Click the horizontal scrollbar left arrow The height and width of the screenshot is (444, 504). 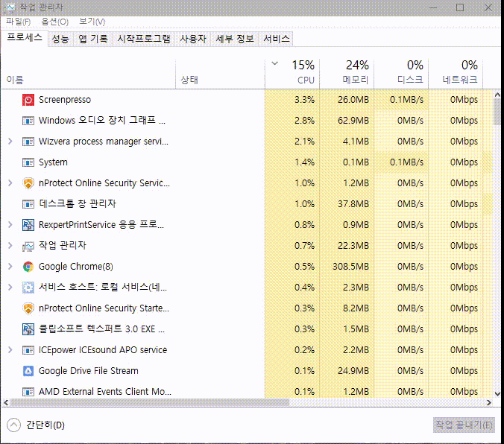tap(6, 402)
